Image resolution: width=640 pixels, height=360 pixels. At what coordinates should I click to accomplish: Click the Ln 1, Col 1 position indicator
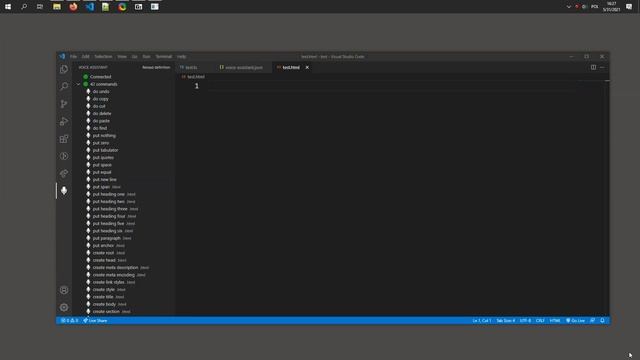click(482, 320)
